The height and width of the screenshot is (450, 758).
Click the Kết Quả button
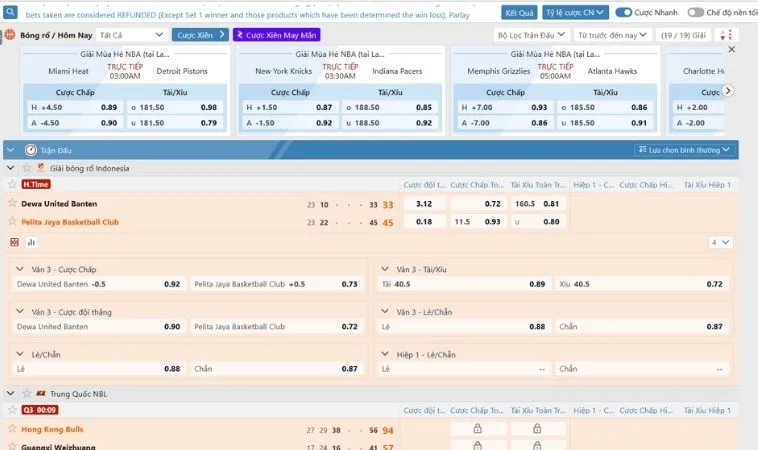(519, 12)
